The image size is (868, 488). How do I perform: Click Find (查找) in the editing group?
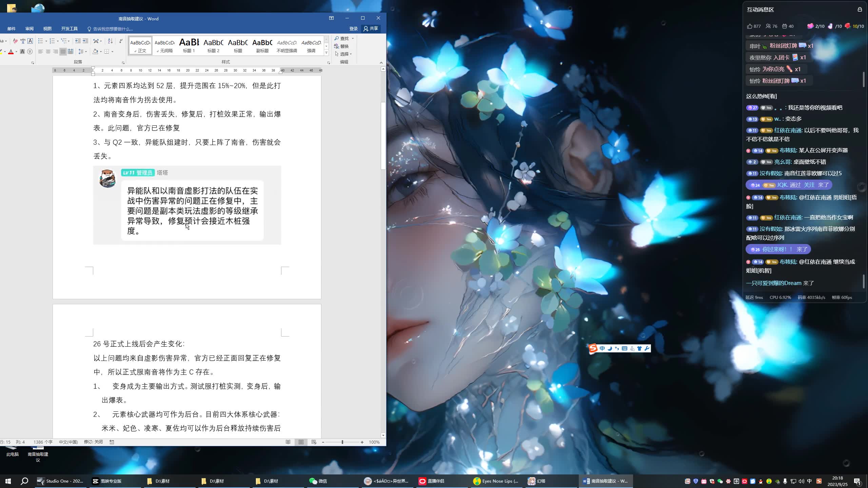342,38
